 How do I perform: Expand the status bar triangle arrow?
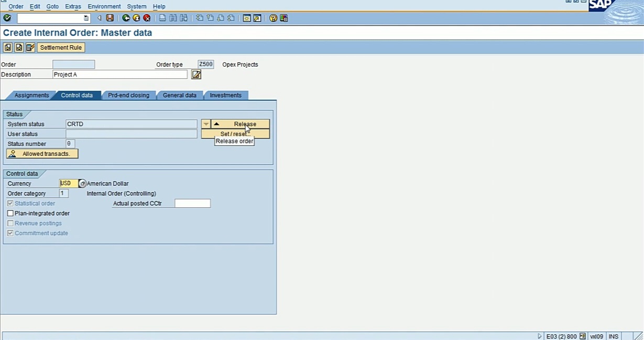[x=540, y=336]
